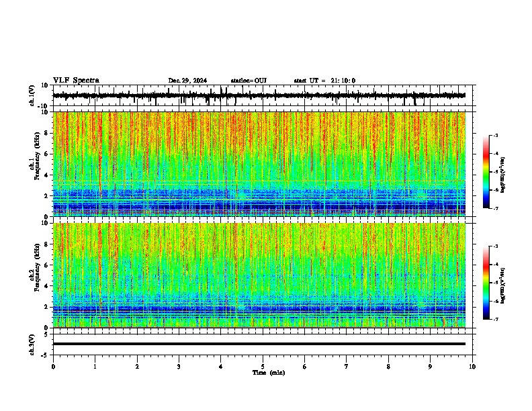The image size is (532, 411).
Task: Click the "4" kHz tick on ch.1 spectrogram axis
Action: point(47,175)
